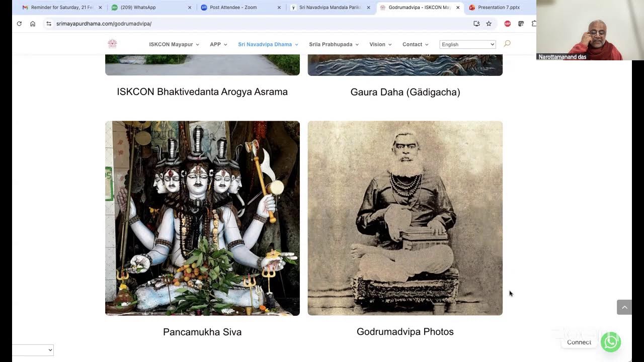The width and height of the screenshot is (644, 362).
Task: Open the green WhatsApp chat bubble
Action: pos(611,342)
